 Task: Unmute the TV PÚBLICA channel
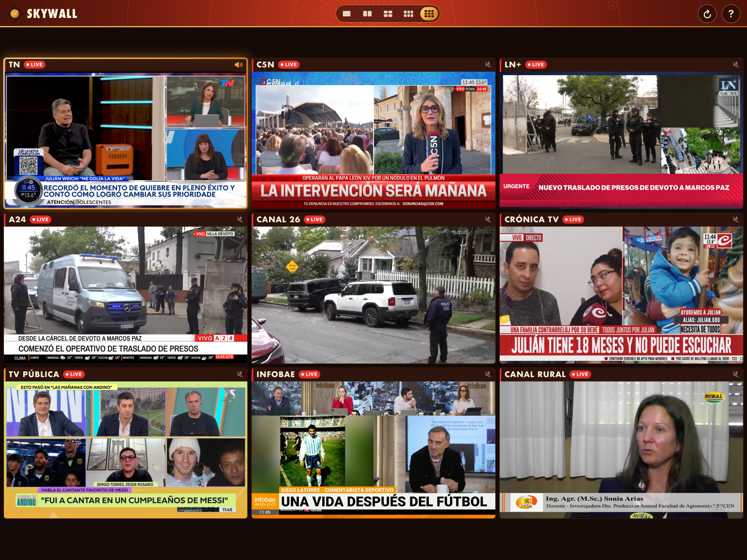pyautogui.click(x=240, y=374)
